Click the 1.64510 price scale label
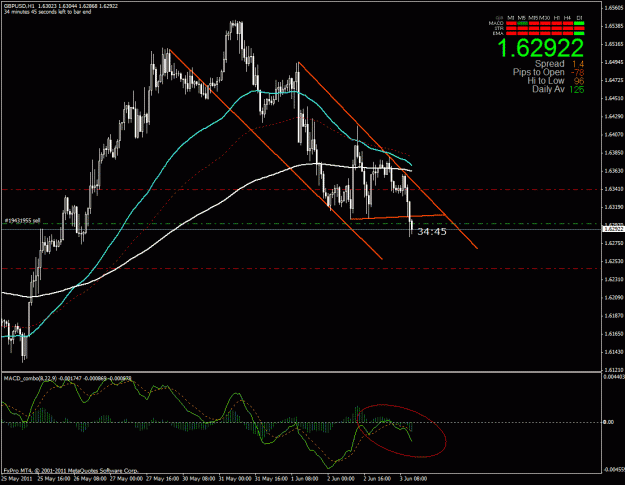625x485 pixels. [x=614, y=98]
